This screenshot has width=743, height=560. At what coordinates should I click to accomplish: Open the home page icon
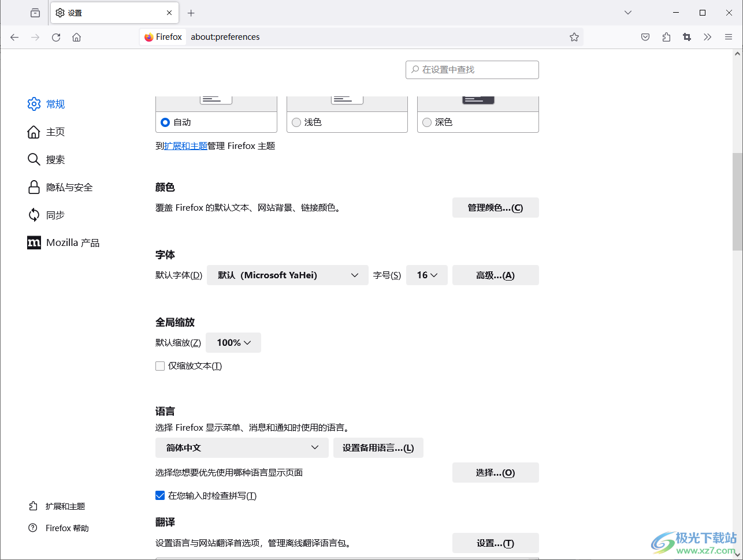(x=76, y=37)
